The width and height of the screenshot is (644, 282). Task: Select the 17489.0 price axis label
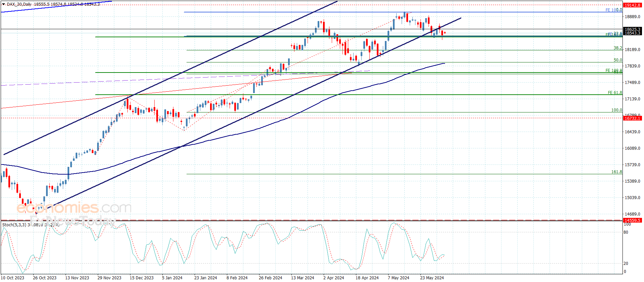point(632,83)
